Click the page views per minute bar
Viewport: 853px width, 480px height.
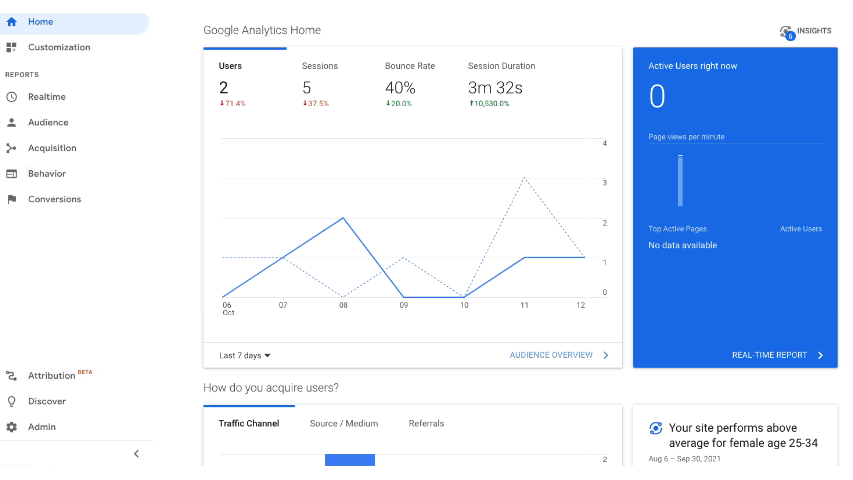pyautogui.click(x=680, y=181)
